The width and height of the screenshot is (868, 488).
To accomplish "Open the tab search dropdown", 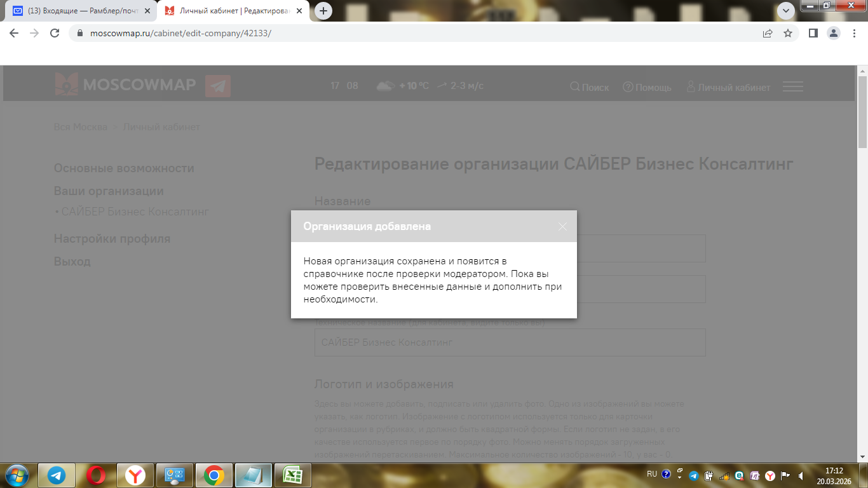I will tap(786, 11).
